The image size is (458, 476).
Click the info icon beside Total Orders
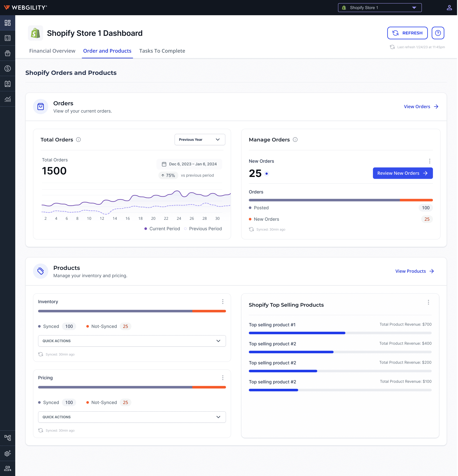(x=78, y=140)
